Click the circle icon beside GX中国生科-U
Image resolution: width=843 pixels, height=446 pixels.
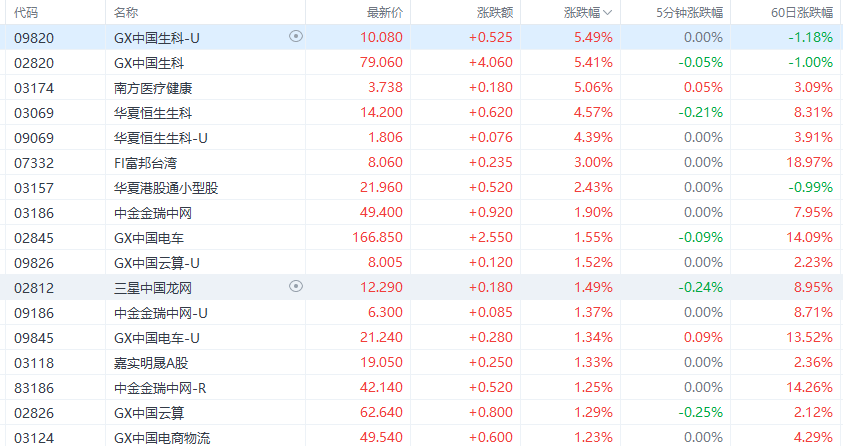coord(295,36)
